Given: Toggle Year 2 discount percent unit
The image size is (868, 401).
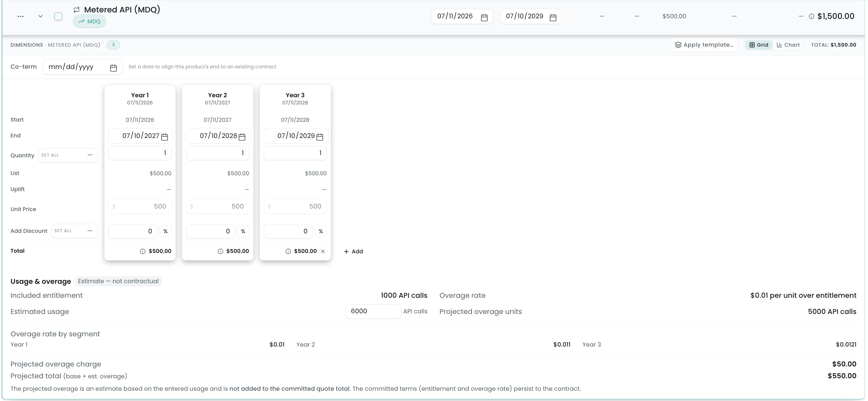Looking at the screenshot, I should pos(243,231).
